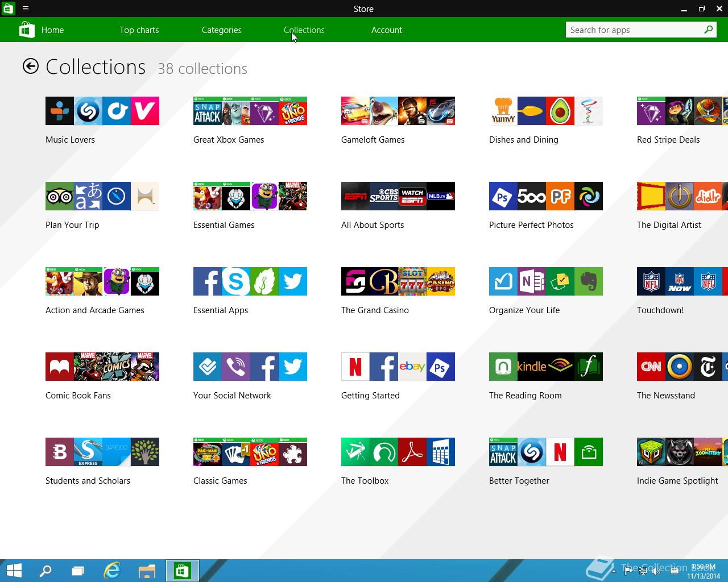Open Vevo icon in Music Lovers collection

pos(145,111)
